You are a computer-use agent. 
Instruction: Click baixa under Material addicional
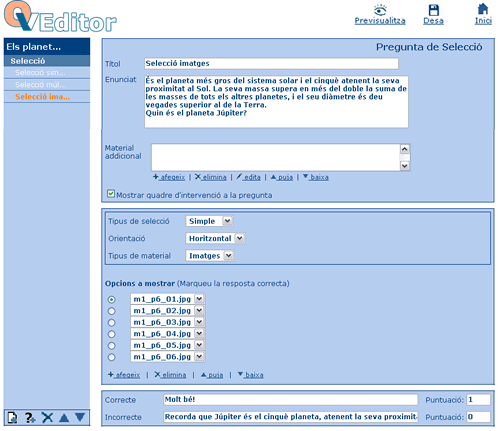[316, 177]
